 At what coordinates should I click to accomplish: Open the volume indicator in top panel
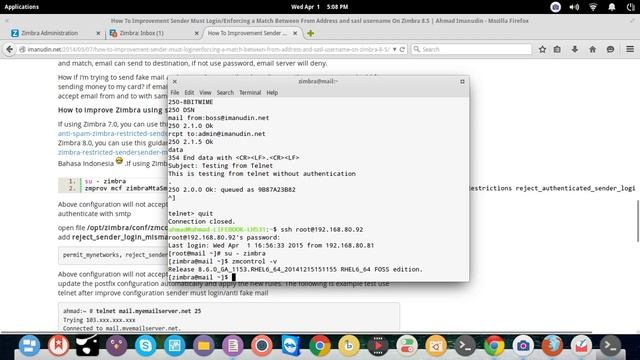[x=574, y=7]
